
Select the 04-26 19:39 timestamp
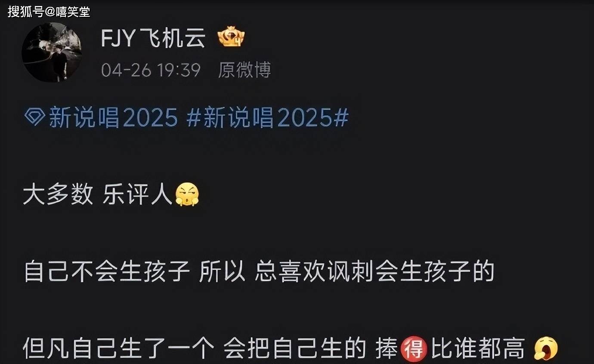[151, 70]
